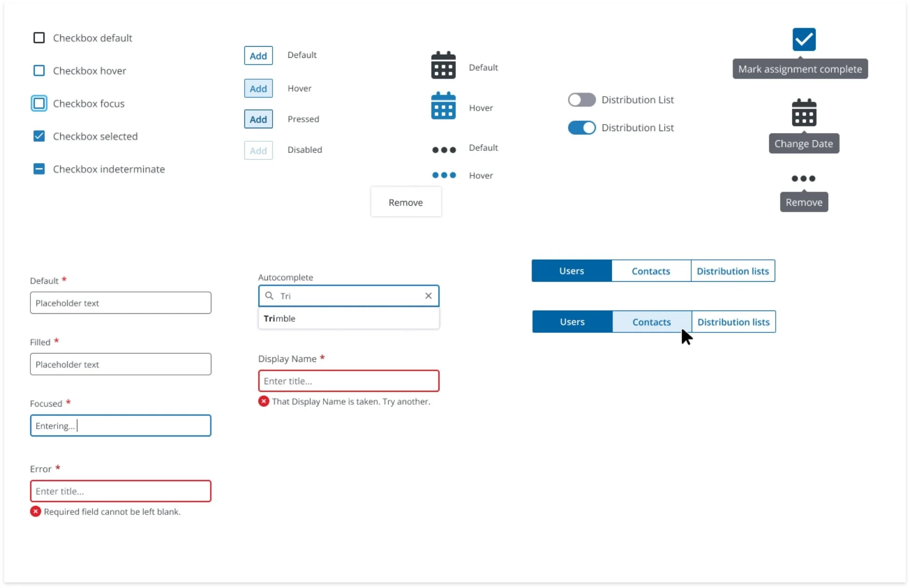Click the three-dot icon above Remove tooltip

click(x=803, y=179)
